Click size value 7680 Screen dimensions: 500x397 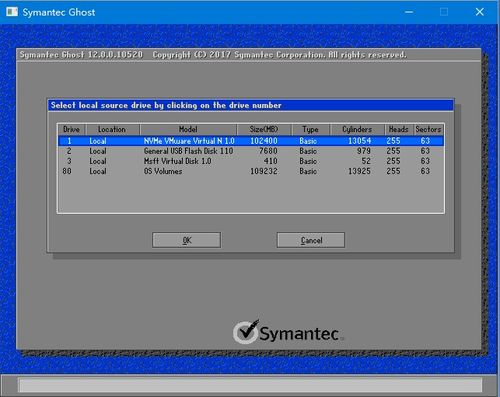click(x=268, y=151)
